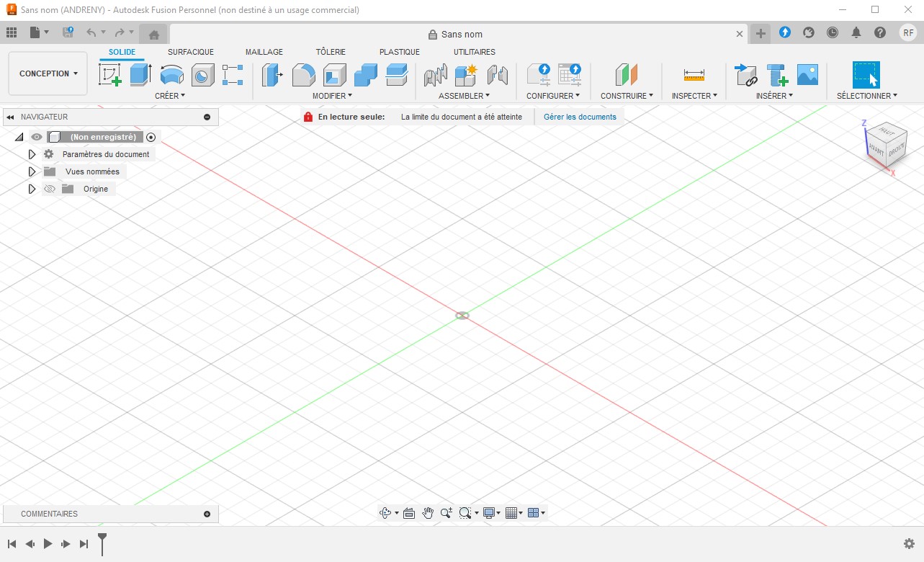Select the As-built Joint tool
Image resolution: width=924 pixels, height=562 pixels.
point(498,75)
